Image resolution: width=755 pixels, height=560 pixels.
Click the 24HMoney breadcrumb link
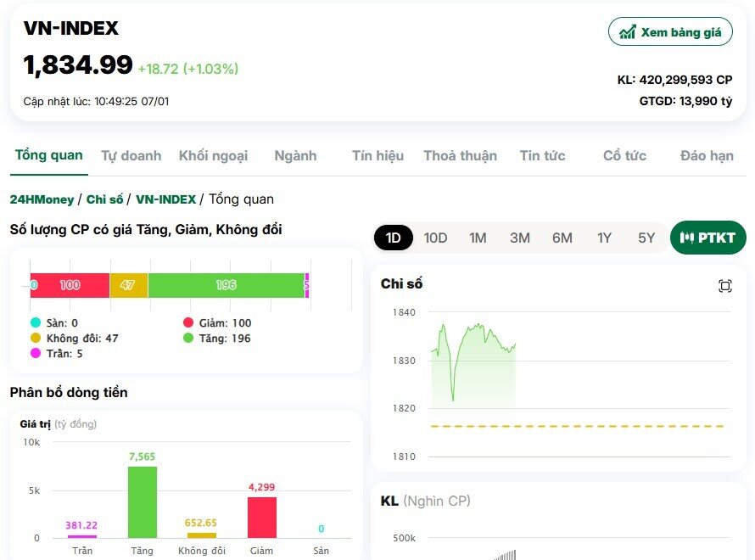43,199
